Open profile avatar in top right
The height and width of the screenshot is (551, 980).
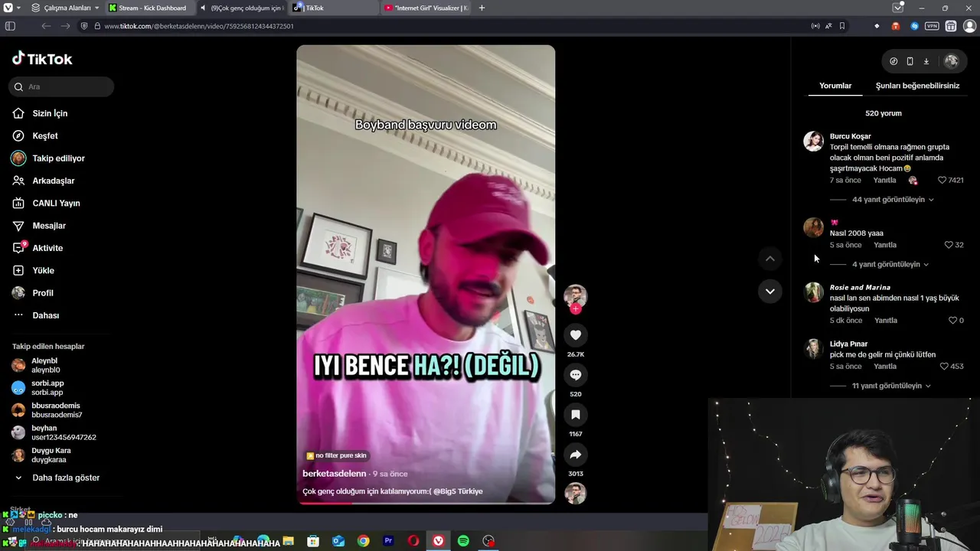point(952,61)
